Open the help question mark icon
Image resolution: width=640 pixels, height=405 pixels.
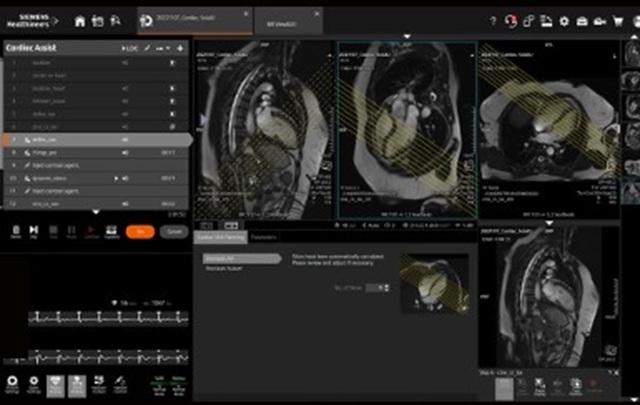pyautogui.click(x=493, y=21)
